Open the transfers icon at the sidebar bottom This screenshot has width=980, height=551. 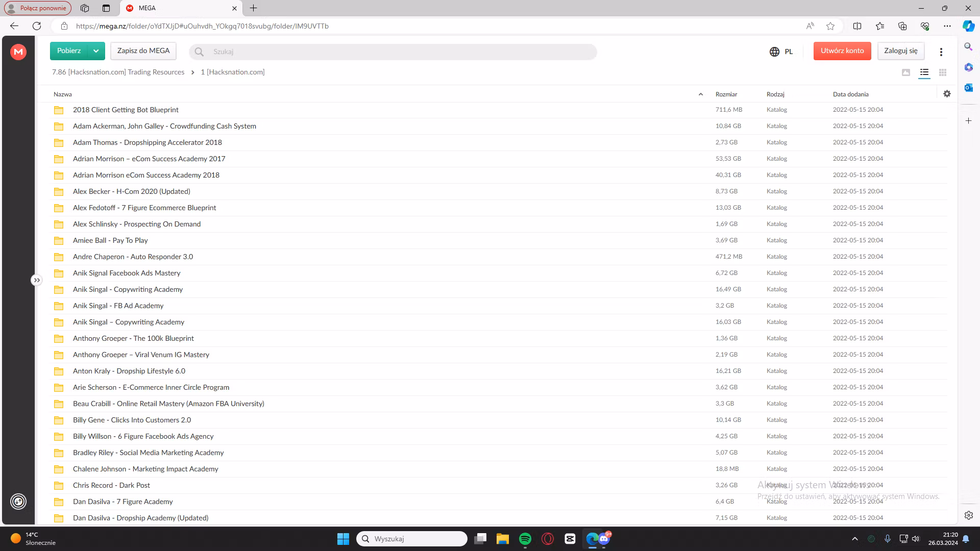tap(18, 502)
